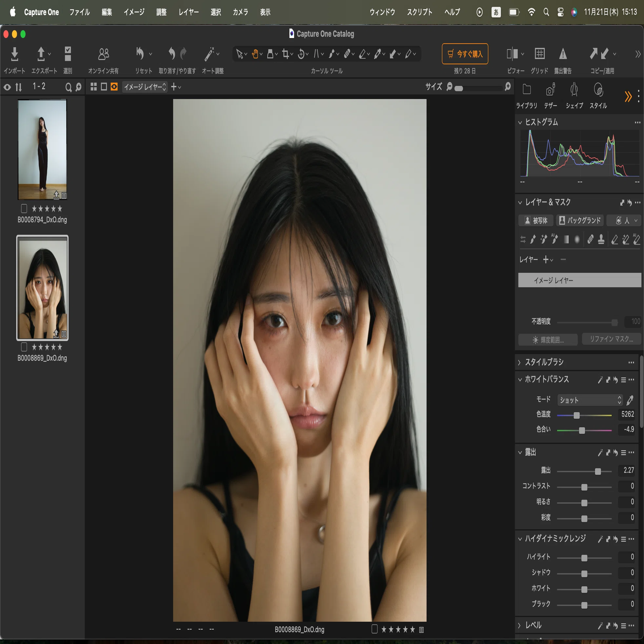Open the イメージ レイヤー layer dropdown above viewer
Image resolution: width=644 pixels, height=644 pixels.
(145, 87)
